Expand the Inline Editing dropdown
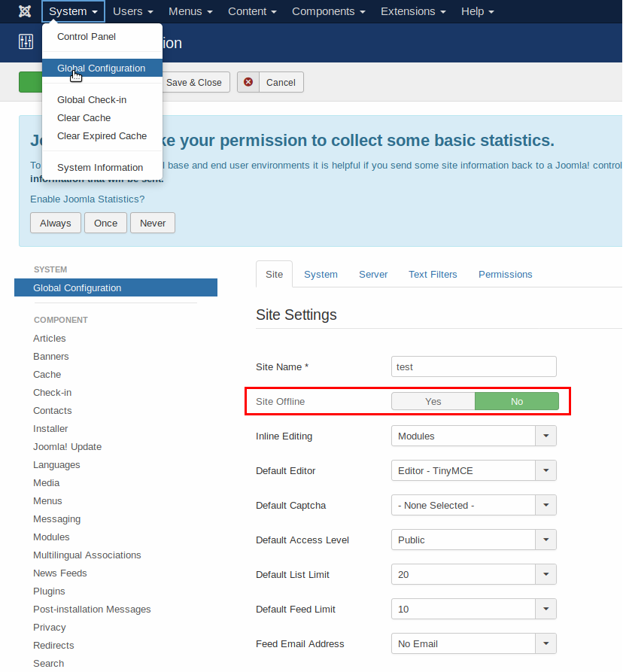Viewport: 623px width, 672px height. pos(546,436)
